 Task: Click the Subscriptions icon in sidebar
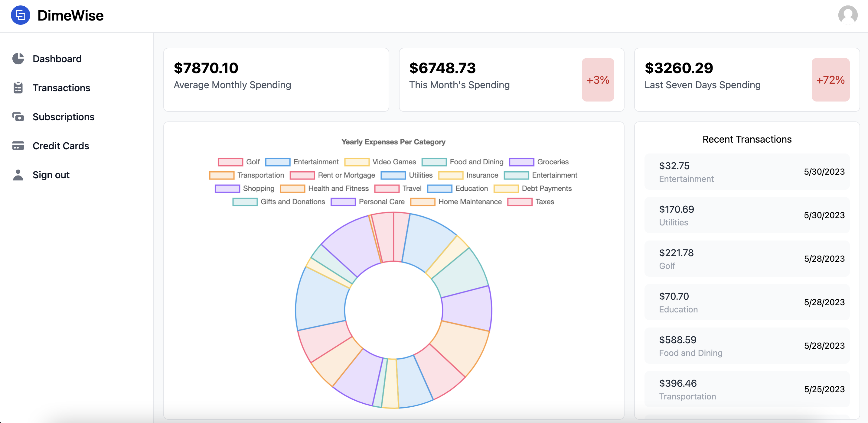click(18, 117)
